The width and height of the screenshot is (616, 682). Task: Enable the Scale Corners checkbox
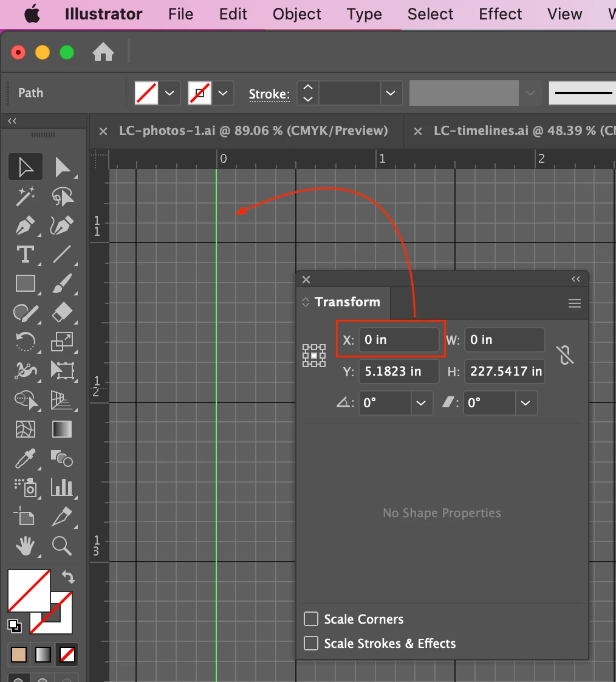pyautogui.click(x=311, y=619)
